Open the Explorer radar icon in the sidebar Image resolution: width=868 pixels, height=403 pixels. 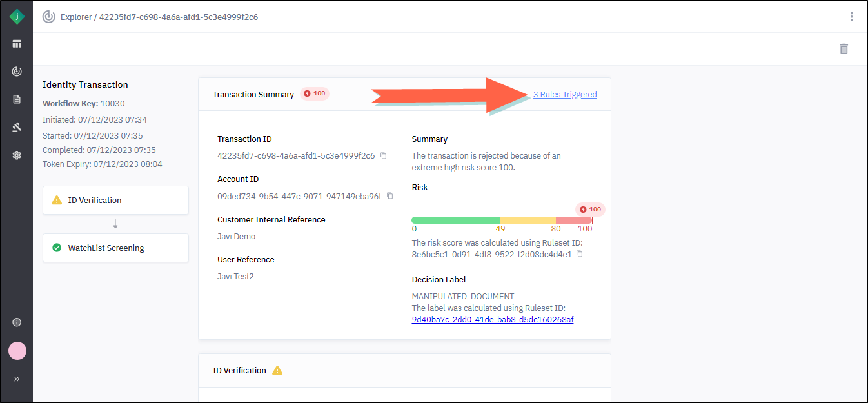17,72
